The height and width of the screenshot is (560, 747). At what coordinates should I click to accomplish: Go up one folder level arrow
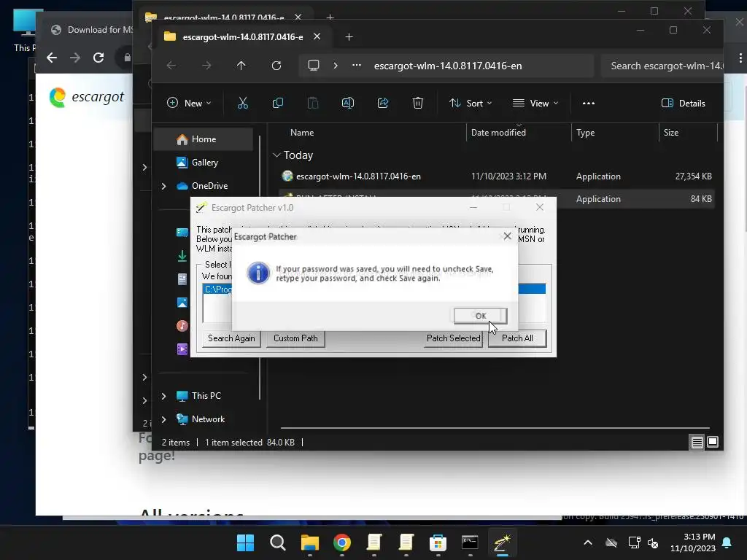point(241,66)
